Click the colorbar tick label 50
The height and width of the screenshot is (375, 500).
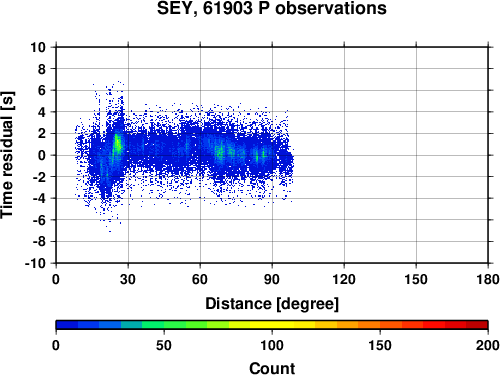[x=164, y=345]
